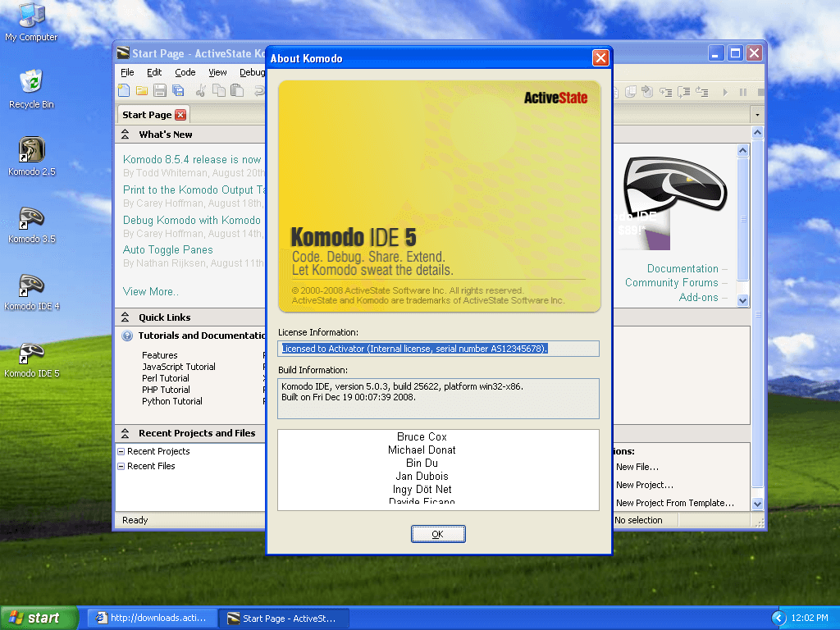Click the New File toolbar icon
This screenshot has height=630, width=840.
[x=124, y=91]
